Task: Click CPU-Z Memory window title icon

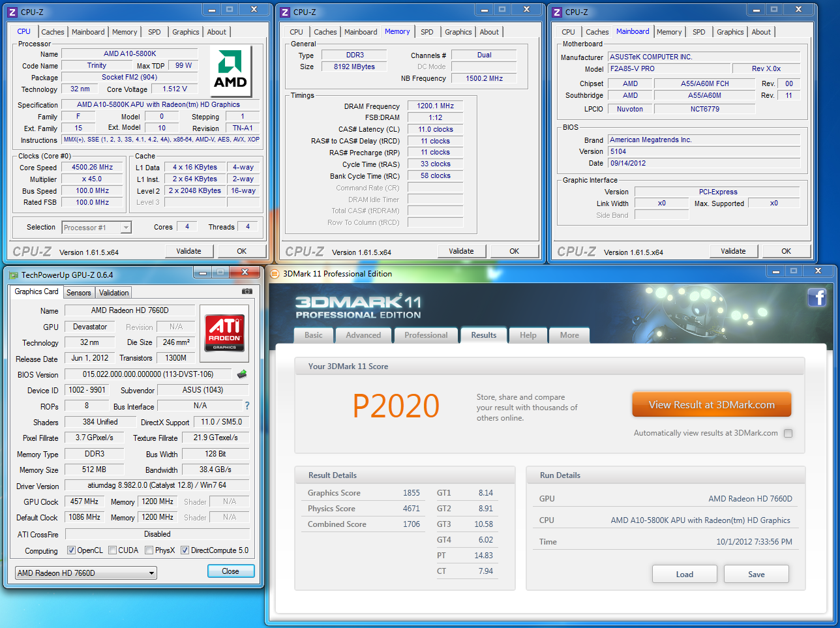Action: (285, 12)
